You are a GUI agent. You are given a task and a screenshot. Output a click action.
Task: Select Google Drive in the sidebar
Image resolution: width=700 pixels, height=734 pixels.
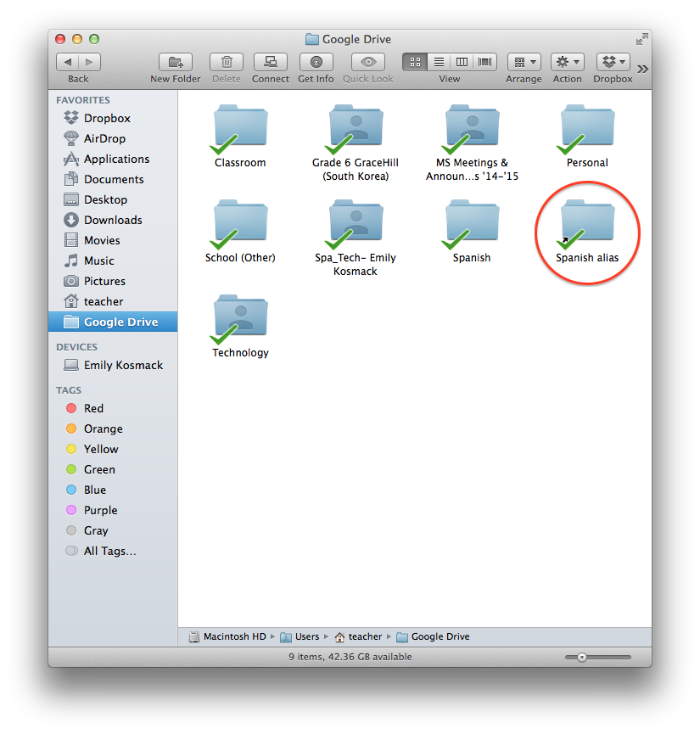[112, 322]
